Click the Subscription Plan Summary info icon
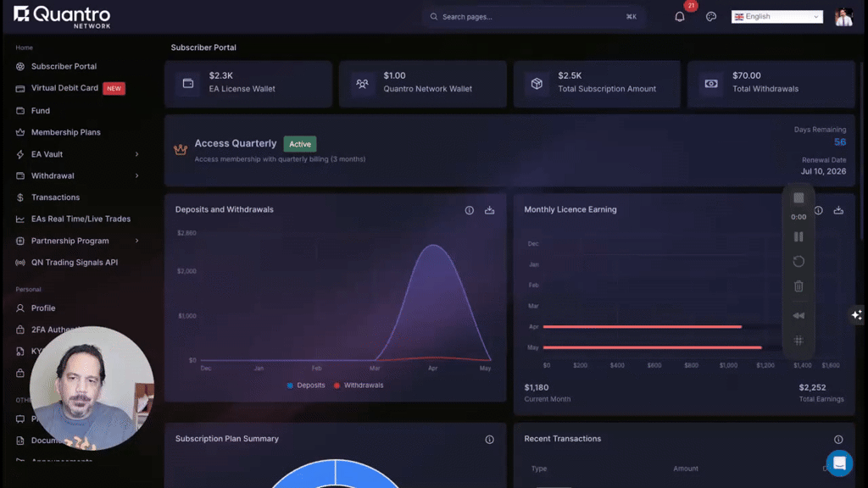The height and width of the screenshot is (488, 868). click(x=489, y=440)
